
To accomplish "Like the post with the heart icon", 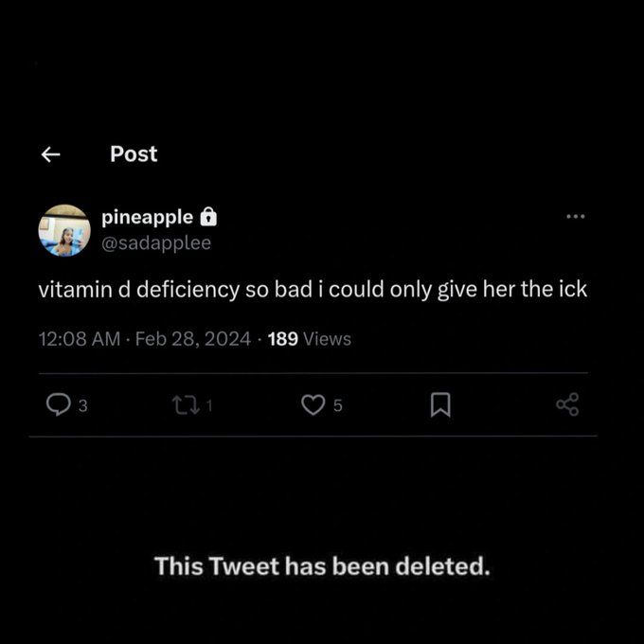I will click(x=313, y=405).
